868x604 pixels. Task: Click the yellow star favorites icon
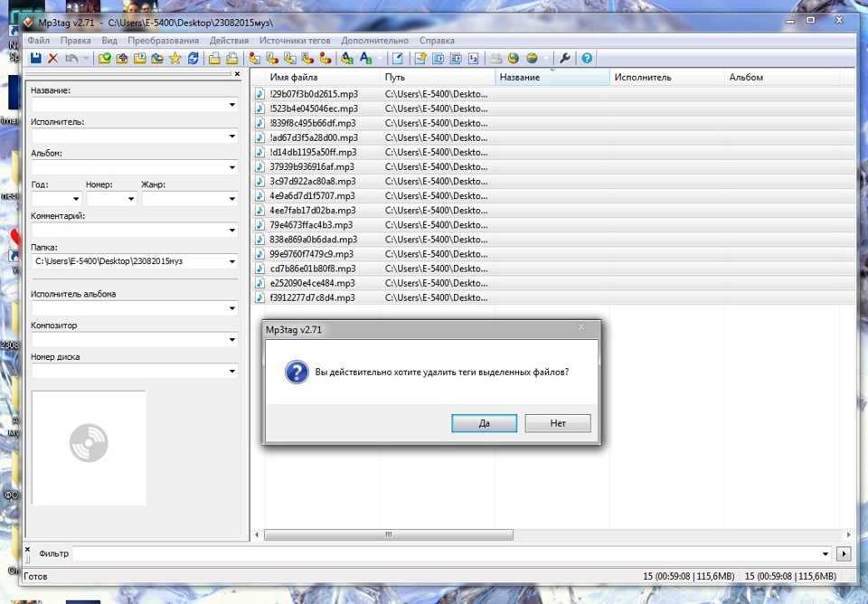click(x=175, y=58)
